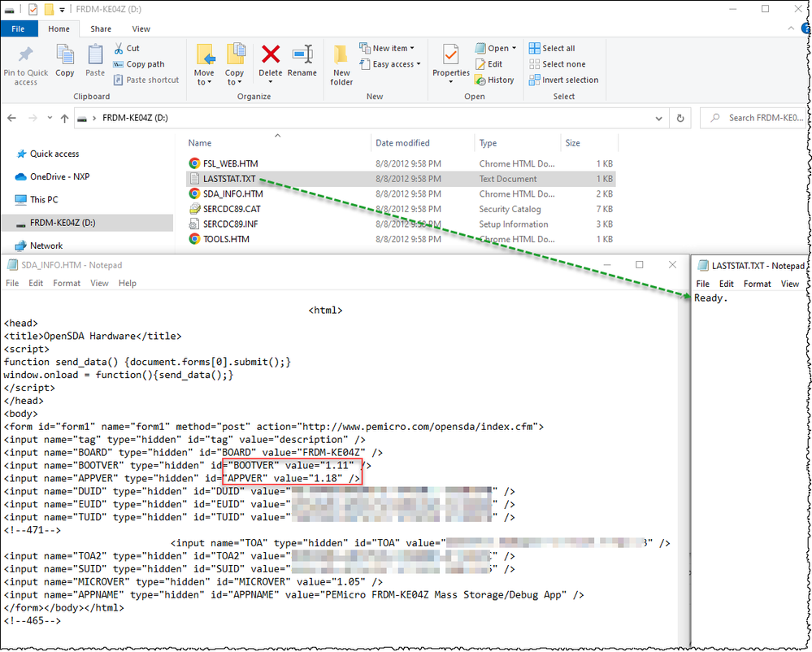Image resolution: width=812 pixels, height=652 pixels.
Task: Click the red Delete icon
Action: [x=271, y=54]
